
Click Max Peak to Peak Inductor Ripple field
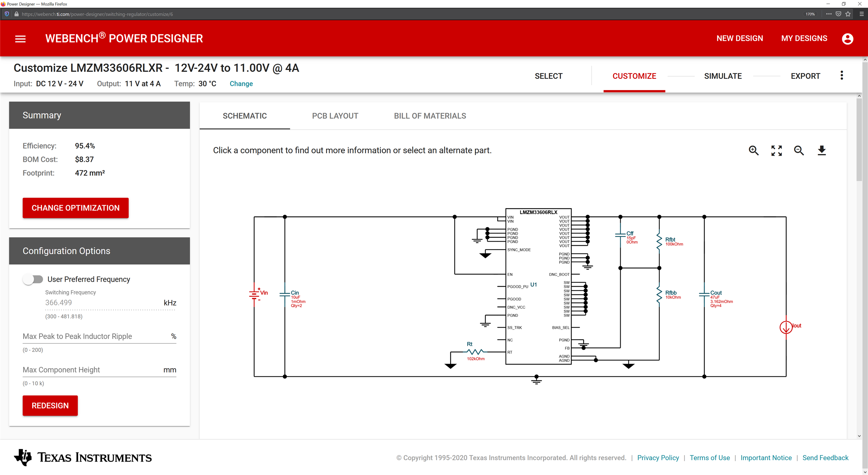(x=95, y=336)
